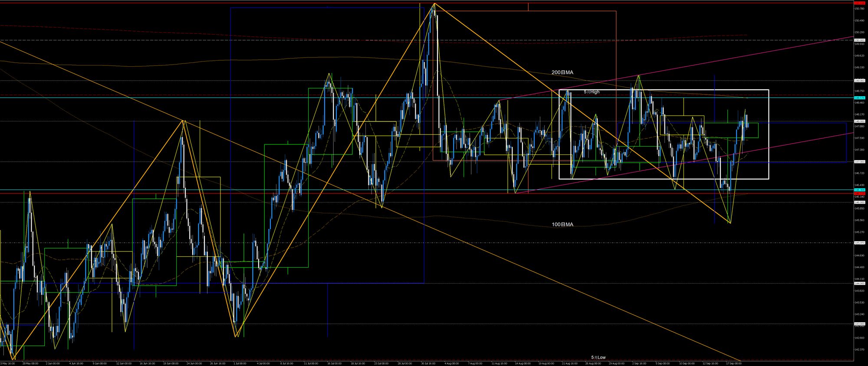Viewport: 868px width, 366px height.
Task: Click the 4 Aug 08:00 date label
Action: click(x=451, y=363)
